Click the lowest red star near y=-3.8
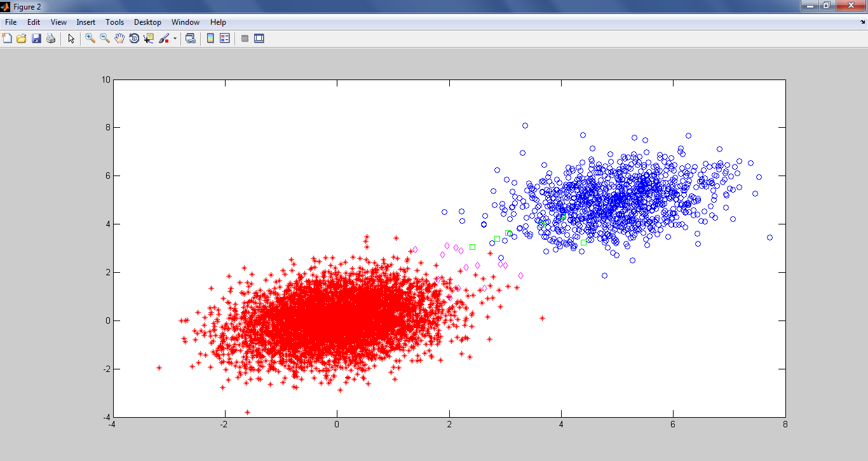 click(247, 412)
